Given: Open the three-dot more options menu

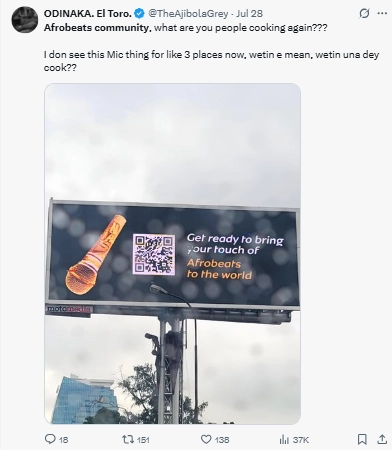Looking at the screenshot, I should (382, 13).
